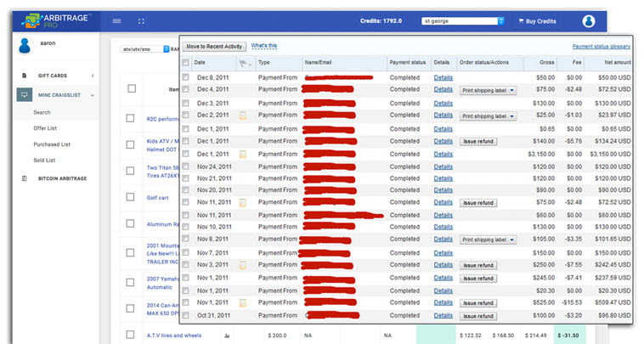Open the note icon for Nov 3, 2011
Image resolution: width=644 pixels, height=344 pixels.
243,265
